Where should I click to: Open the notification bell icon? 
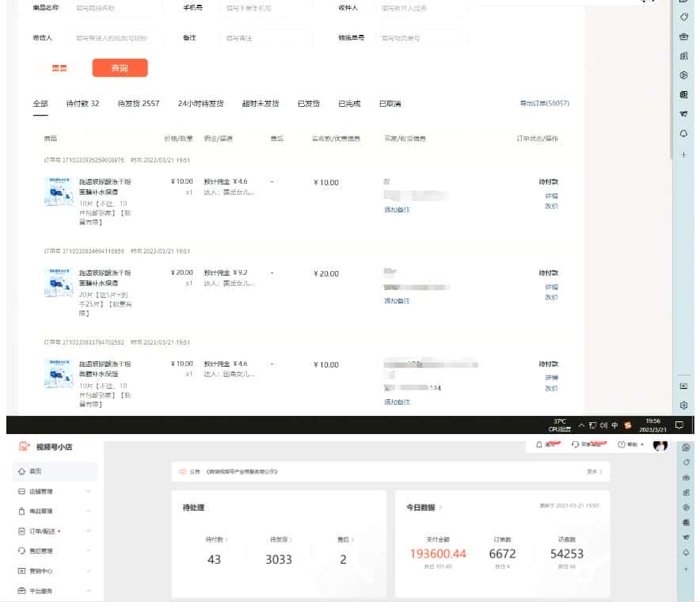pos(539,445)
